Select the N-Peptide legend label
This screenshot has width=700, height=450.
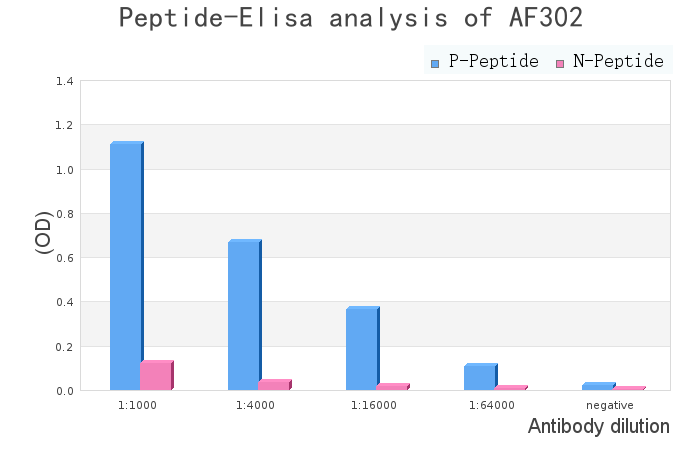618,62
